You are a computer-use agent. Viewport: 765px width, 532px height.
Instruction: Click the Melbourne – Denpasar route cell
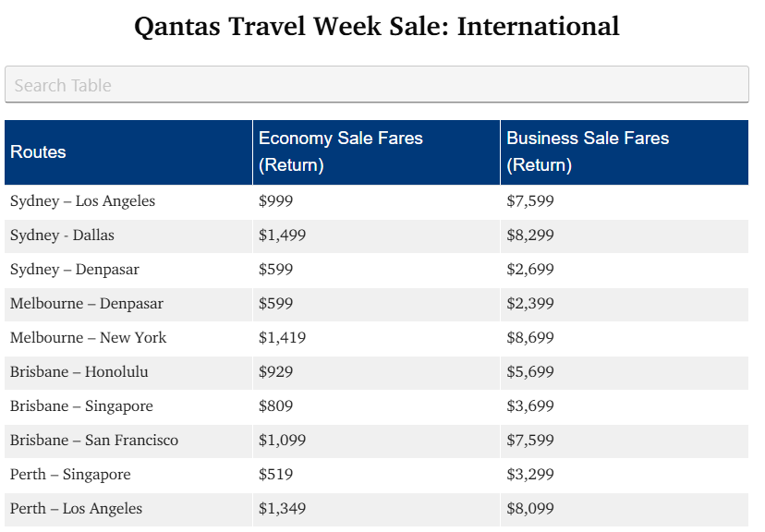(x=87, y=304)
